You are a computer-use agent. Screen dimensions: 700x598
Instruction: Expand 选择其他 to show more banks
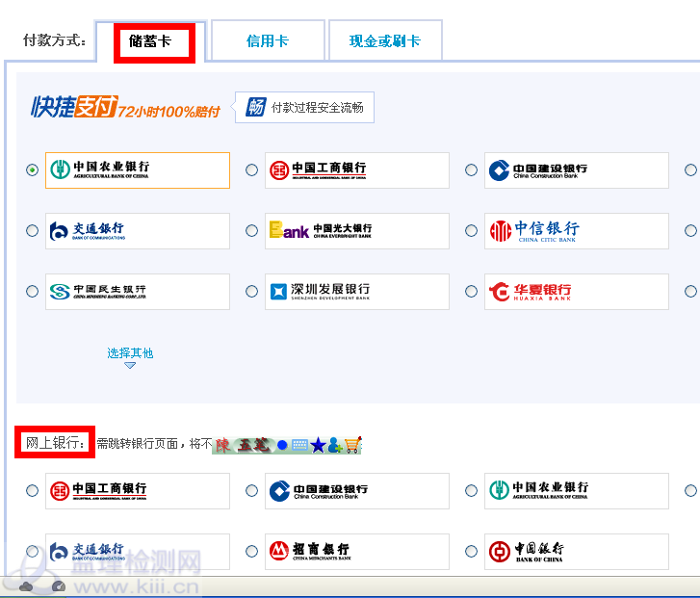pyautogui.click(x=130, y=357)
